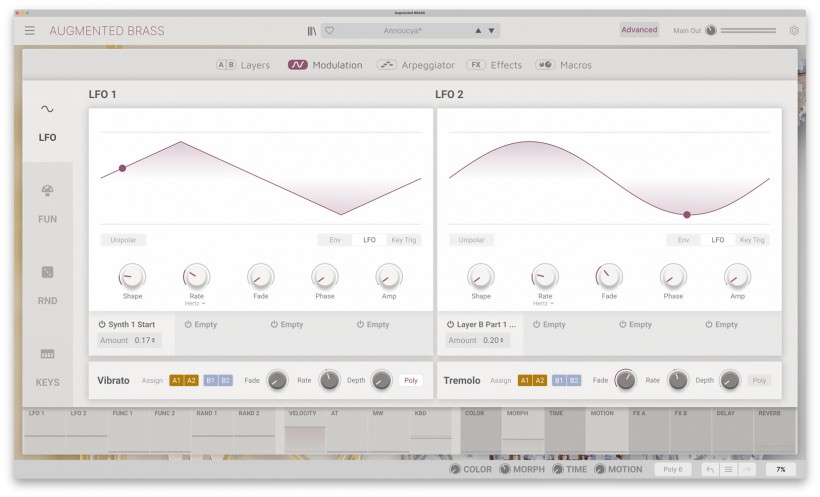Viewport: 820px width, 497px height.
Task: Select the KEYS keyboard sidebar icon
Action: click(48, 354)
